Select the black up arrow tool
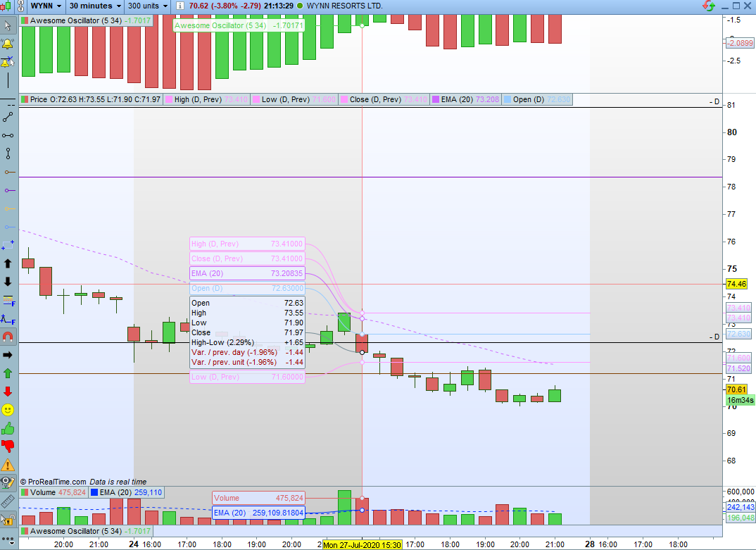Screen dimensions: 756x550 pyautogui.click(x=8, y=263)
